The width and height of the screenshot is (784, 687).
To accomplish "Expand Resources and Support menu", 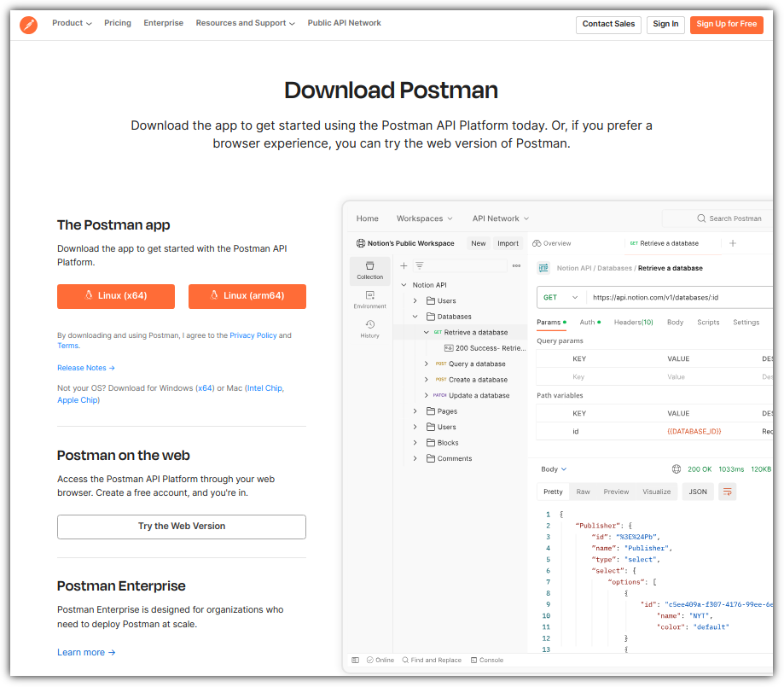I will point(245,23).
